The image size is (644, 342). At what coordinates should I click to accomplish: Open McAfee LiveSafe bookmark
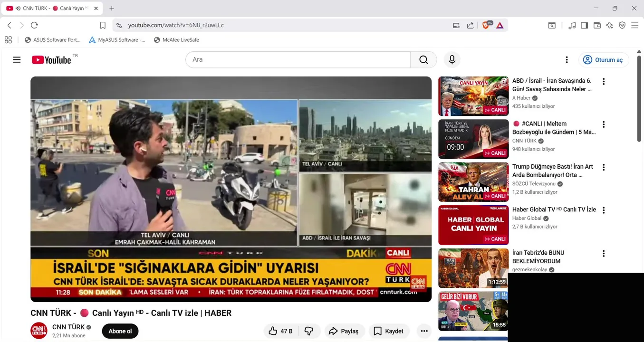point(176,40)
